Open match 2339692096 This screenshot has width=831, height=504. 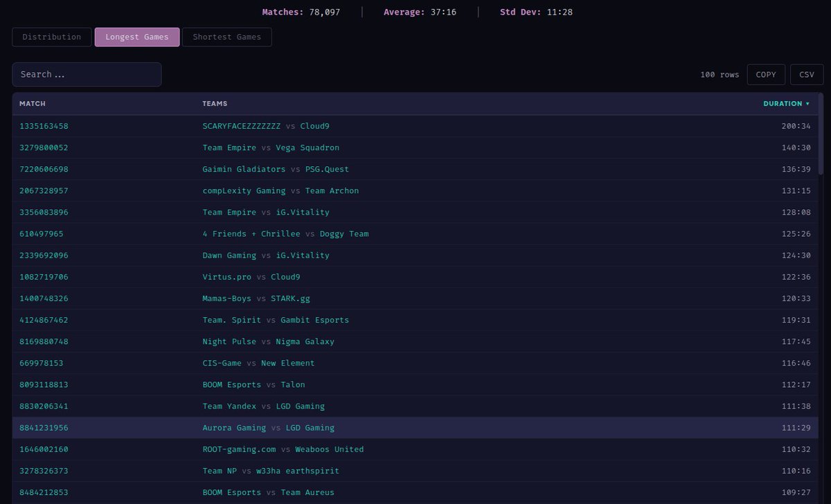click(44, 255)
